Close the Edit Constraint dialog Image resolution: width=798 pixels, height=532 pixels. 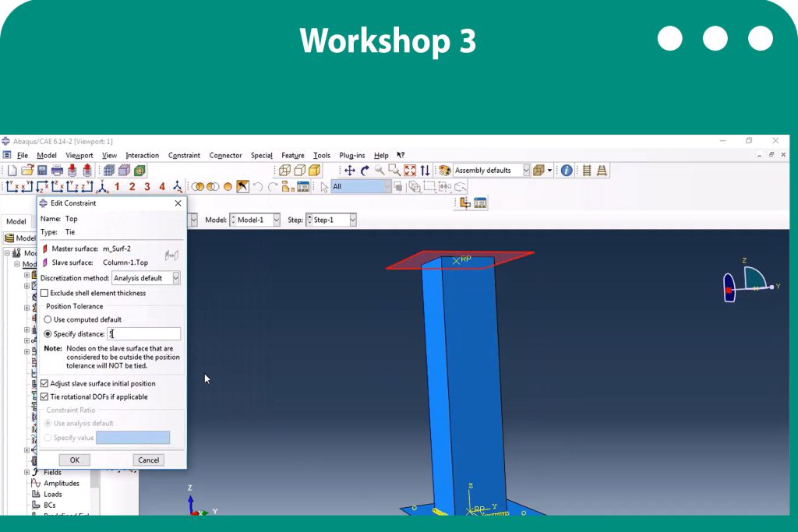point(178,203)
